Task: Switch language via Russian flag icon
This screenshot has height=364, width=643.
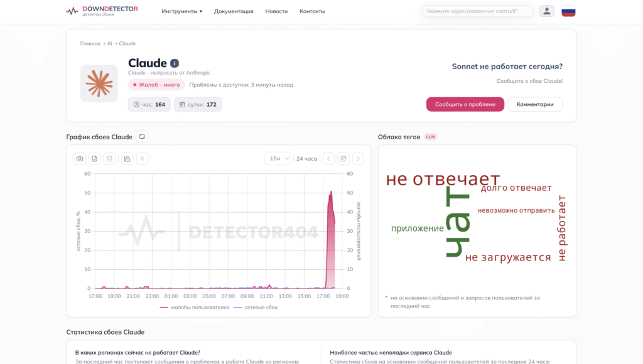Action: (568, 11)
